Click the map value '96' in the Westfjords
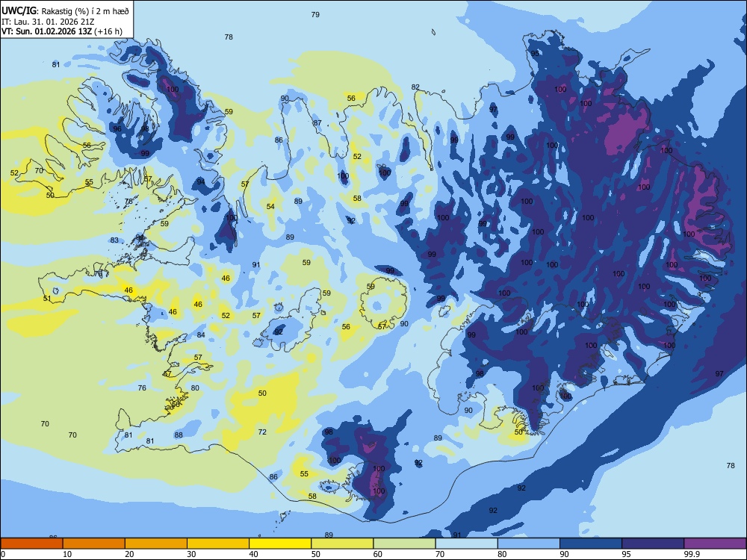 tap(117, 128)
